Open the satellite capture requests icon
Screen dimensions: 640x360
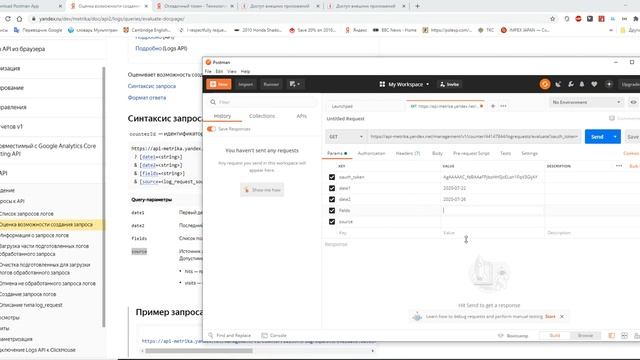click(558, 84)
